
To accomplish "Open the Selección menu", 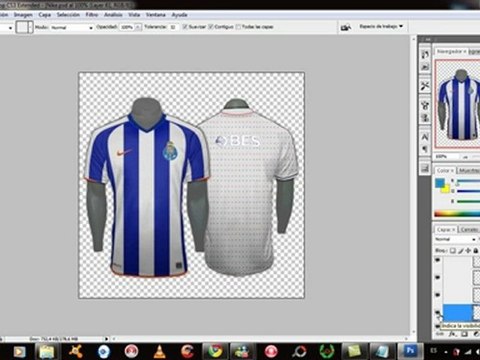I will coord(68,15).
